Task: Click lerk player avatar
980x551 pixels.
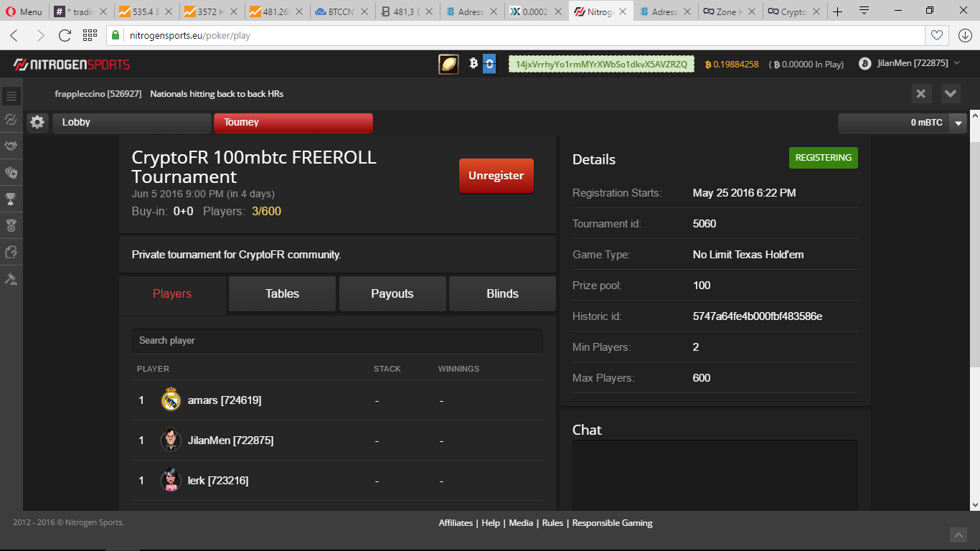Action: [x=171, y=480]
